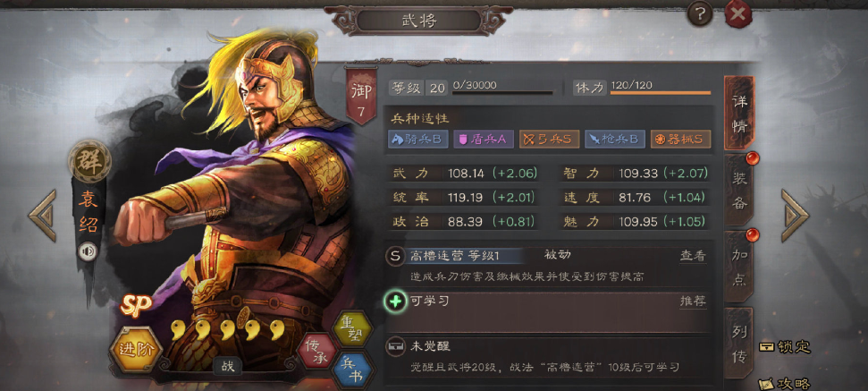Toggle the 锁定 lock option
Image resolution: width=868 pixels, height=391 pixels.
point(784,346)
